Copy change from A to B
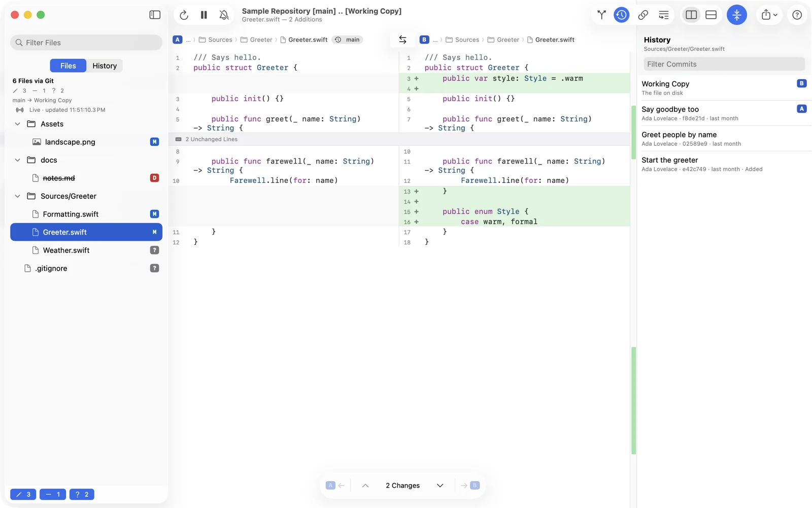Screen dimensions: 812x508 [470, 486]
